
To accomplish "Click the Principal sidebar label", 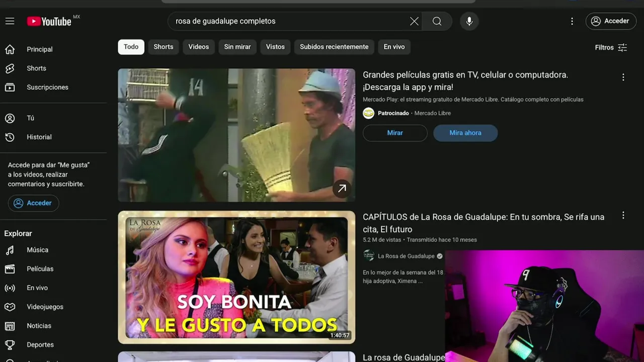I will 40,49.
